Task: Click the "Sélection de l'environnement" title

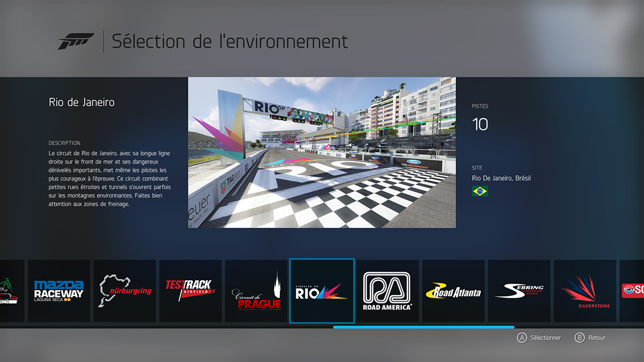Action: pos(230,41)
